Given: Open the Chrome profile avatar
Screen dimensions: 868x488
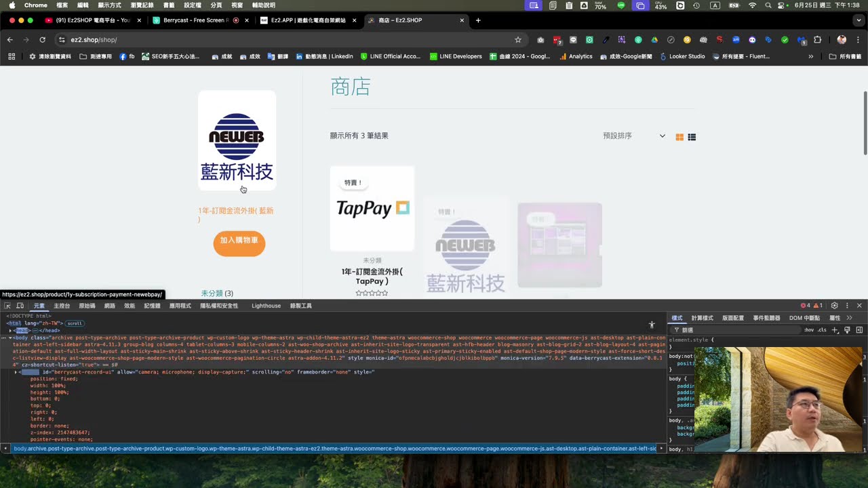Looking at the screenshot, I should [x=842, y=39].
